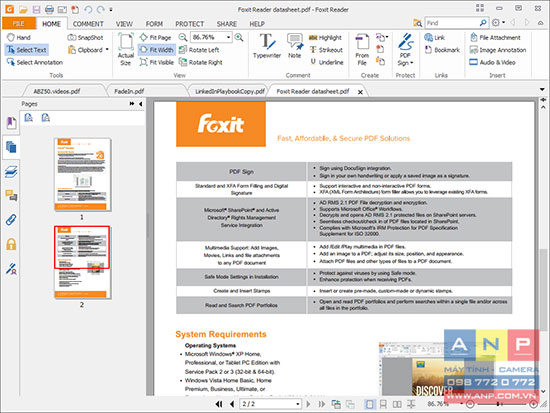Insert a File Attachment
This screenshot has width=550, height=413.
pyautogui.click(x=495, y=37)
